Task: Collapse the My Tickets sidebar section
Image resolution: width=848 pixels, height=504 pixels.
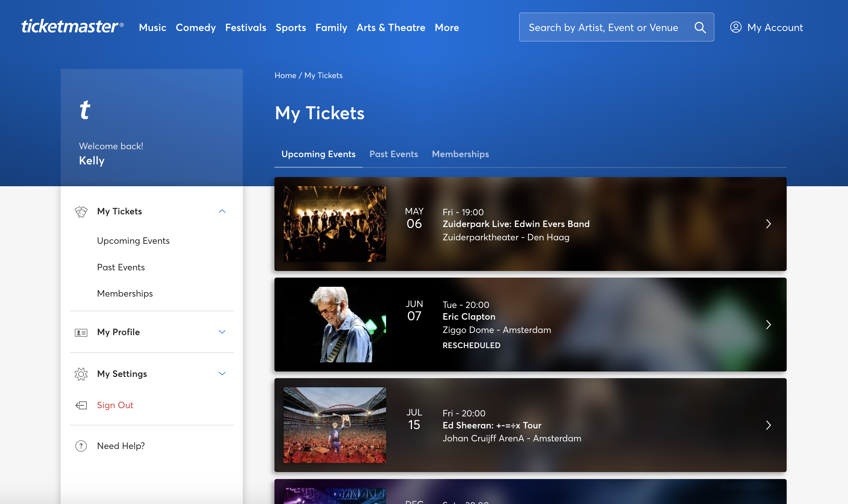Action: click(x=222, y=211)
